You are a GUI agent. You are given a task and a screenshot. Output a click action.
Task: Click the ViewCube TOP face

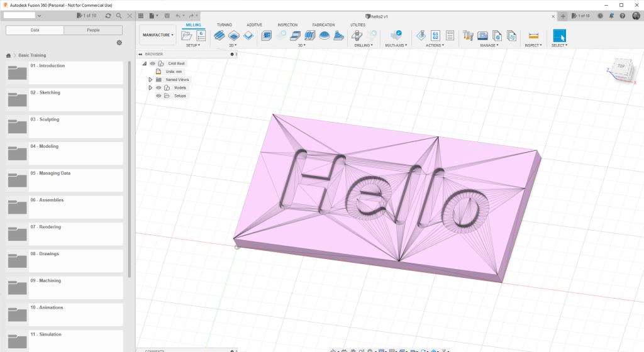(621, 66)
